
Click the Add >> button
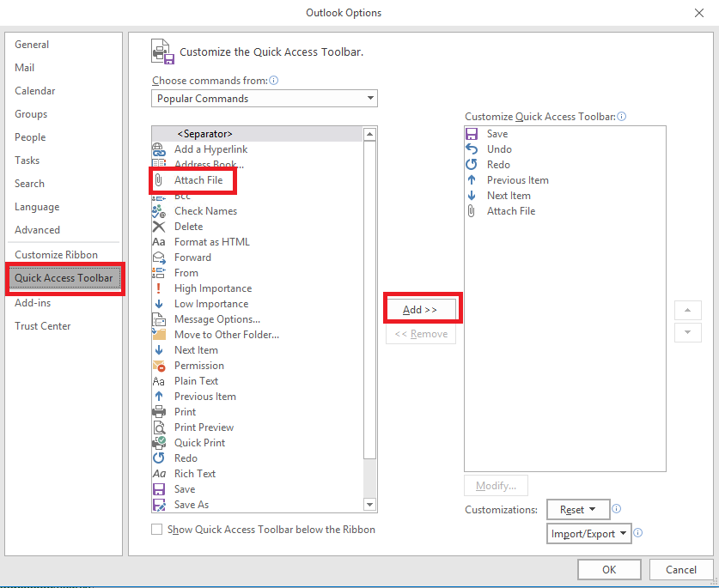421,309
